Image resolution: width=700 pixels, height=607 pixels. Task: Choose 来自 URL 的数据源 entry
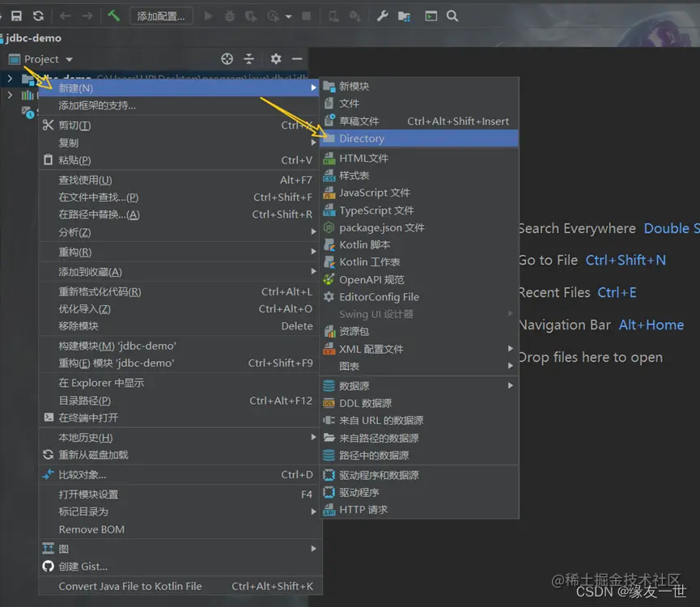pyautogui.click(x=419, y=420)
